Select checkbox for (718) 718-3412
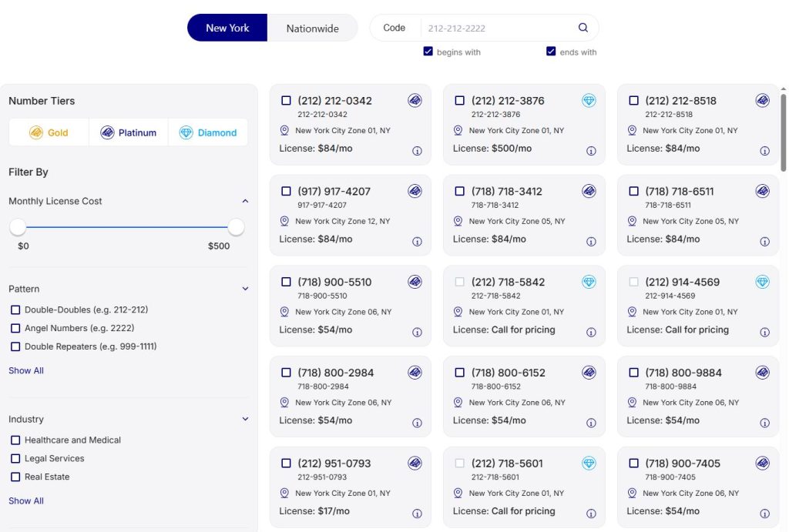The image size is (789, 532). coord(459,191)
